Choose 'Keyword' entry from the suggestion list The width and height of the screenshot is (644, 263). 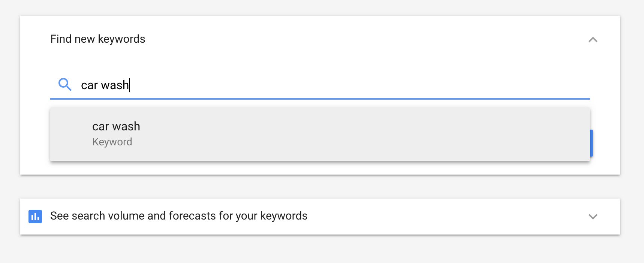tap(112, 142)
